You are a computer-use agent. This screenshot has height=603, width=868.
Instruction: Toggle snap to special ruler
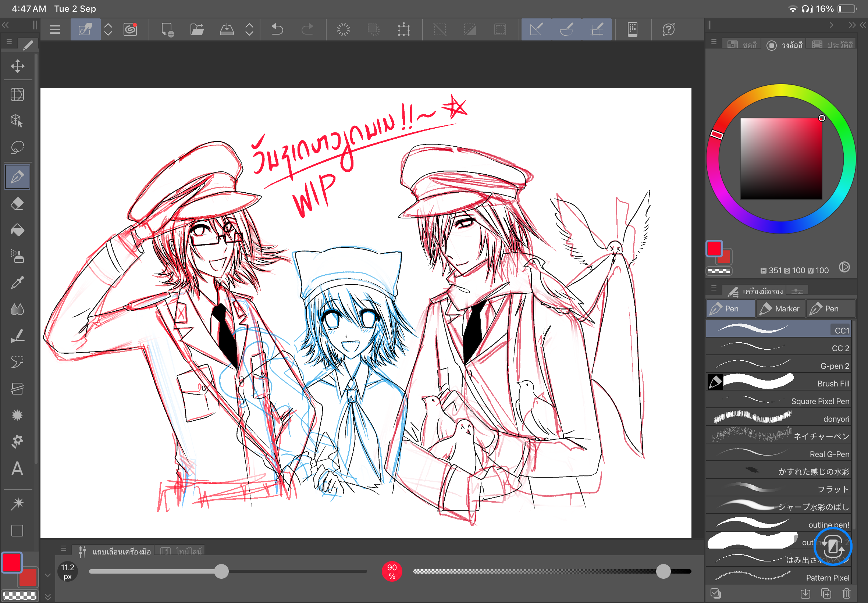566,29
